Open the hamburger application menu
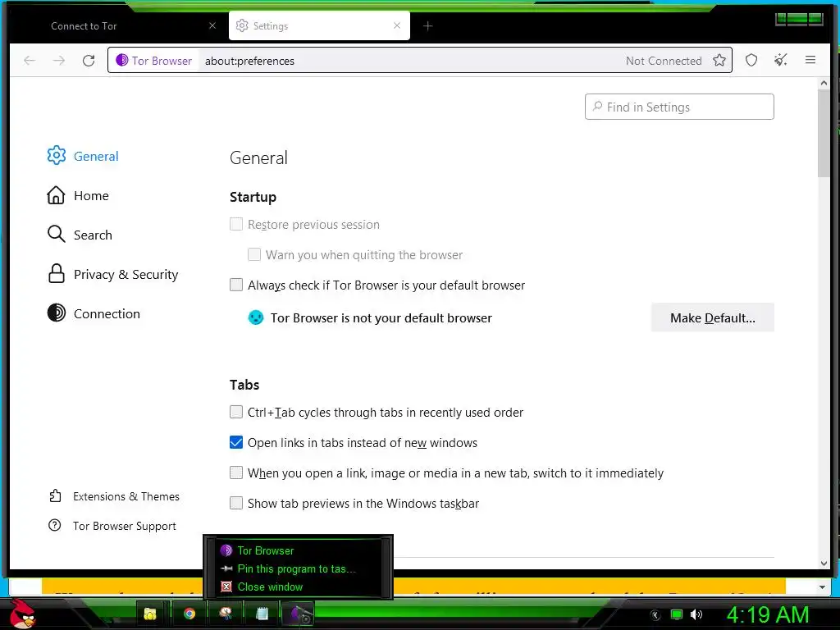The height and width of the screenshot is (630, 840). tap(810, 60)
